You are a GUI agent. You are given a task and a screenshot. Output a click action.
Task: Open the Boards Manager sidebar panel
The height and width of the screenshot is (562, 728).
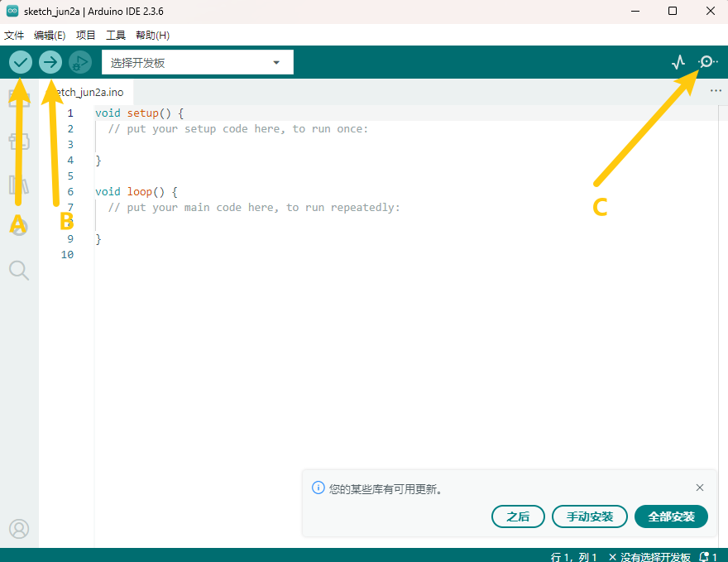pos(19,142)
